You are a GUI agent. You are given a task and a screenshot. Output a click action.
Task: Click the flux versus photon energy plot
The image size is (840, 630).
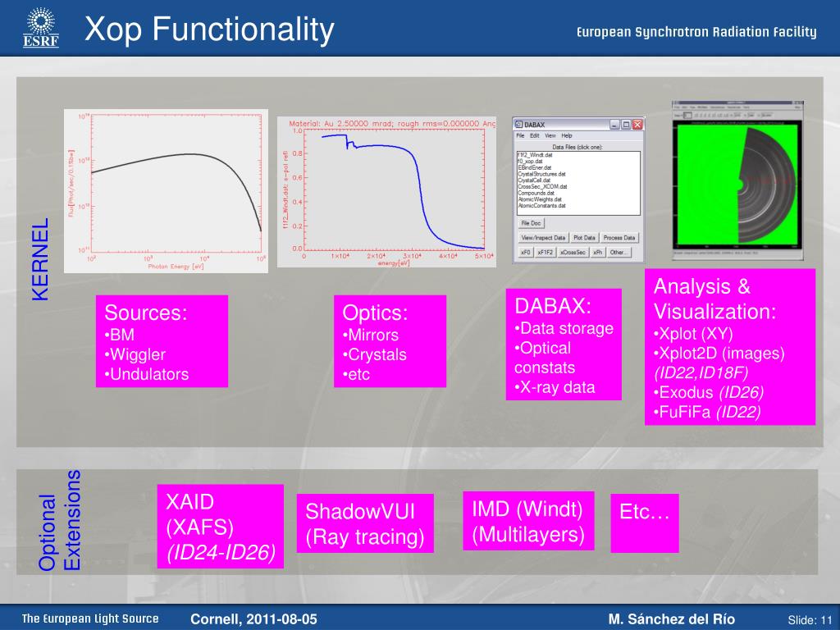tap(166, 191)
